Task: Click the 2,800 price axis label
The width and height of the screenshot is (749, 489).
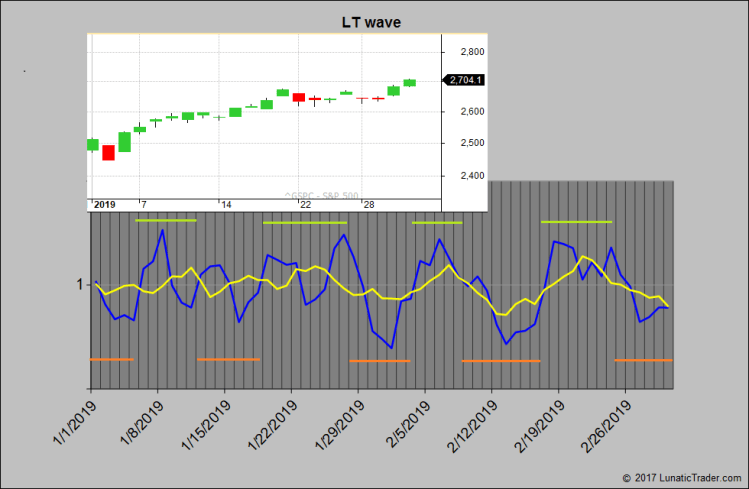Action: (x=470, y=51)
